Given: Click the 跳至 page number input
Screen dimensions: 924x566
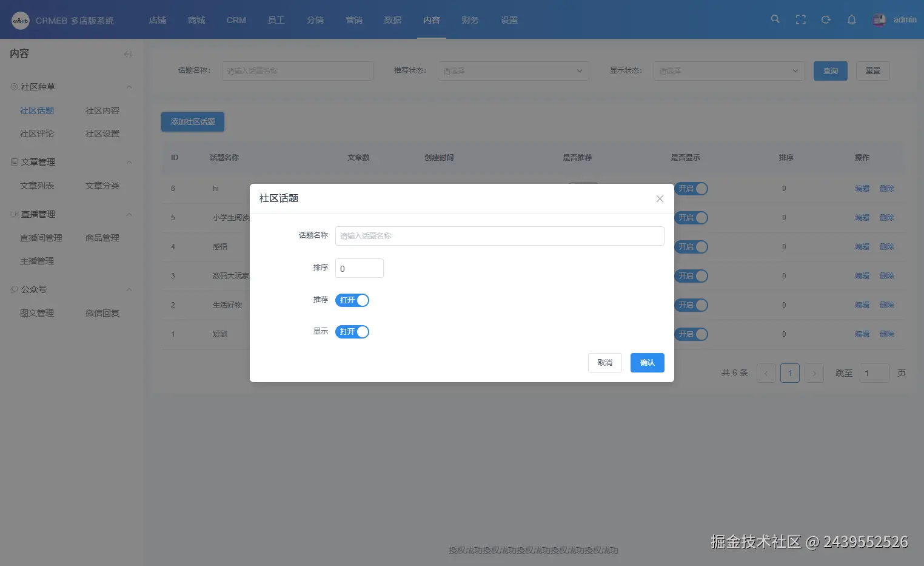Looking at the screenshot, I should [874, 373].
